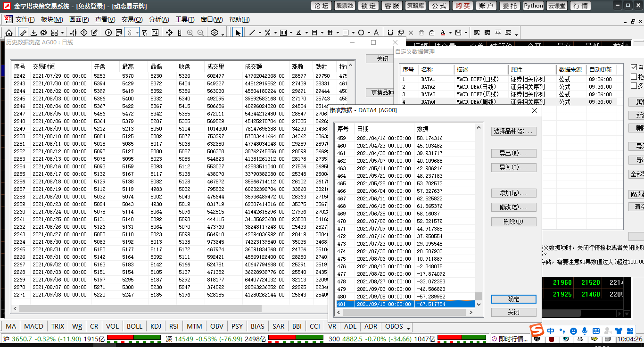Switch to the MACD indicator tab
This screenshot has height=347, width=644.
click(x=33, y=326)
